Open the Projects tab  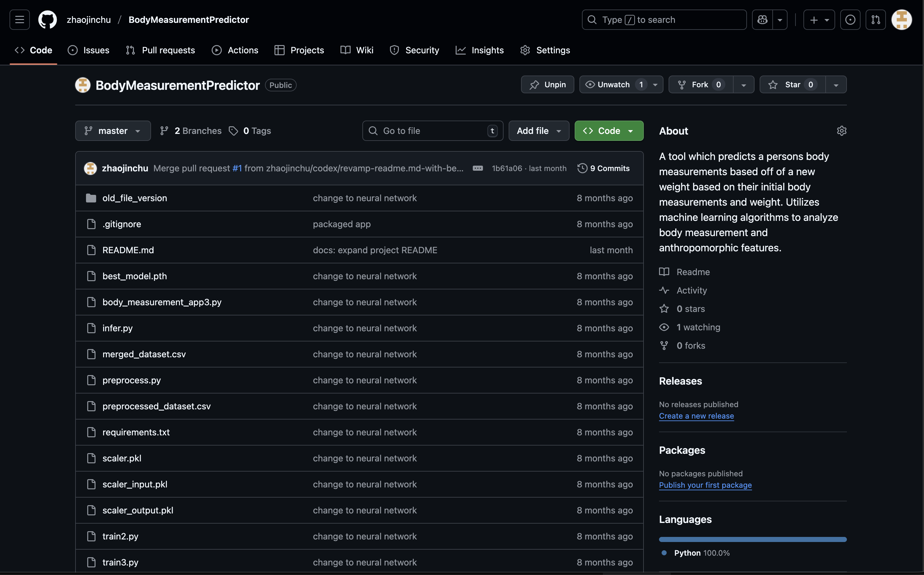point(299,50)
